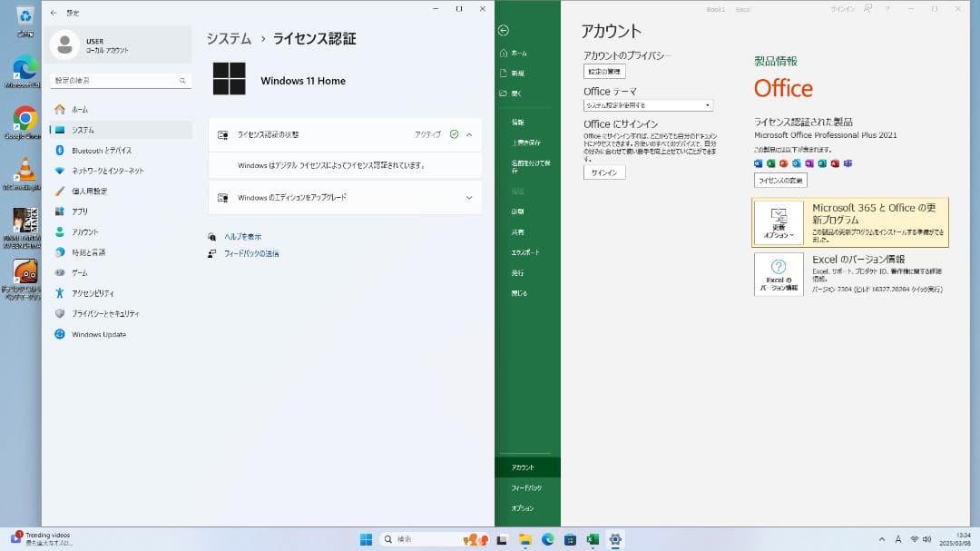Screen dimensions: 980x551
Task: Open the Office テーマ dropdown
Action: click(x=648, y=104)
